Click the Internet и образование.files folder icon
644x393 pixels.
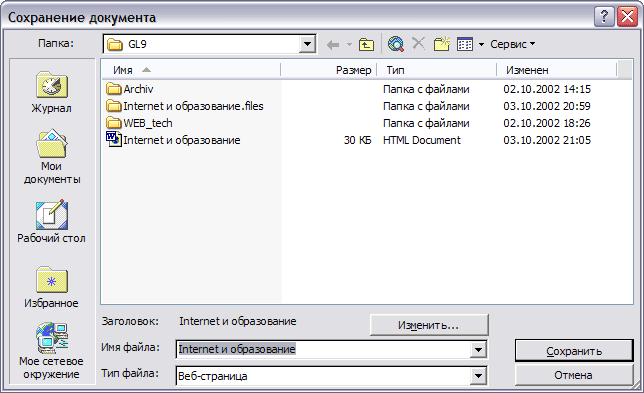[x=114, y=106]
